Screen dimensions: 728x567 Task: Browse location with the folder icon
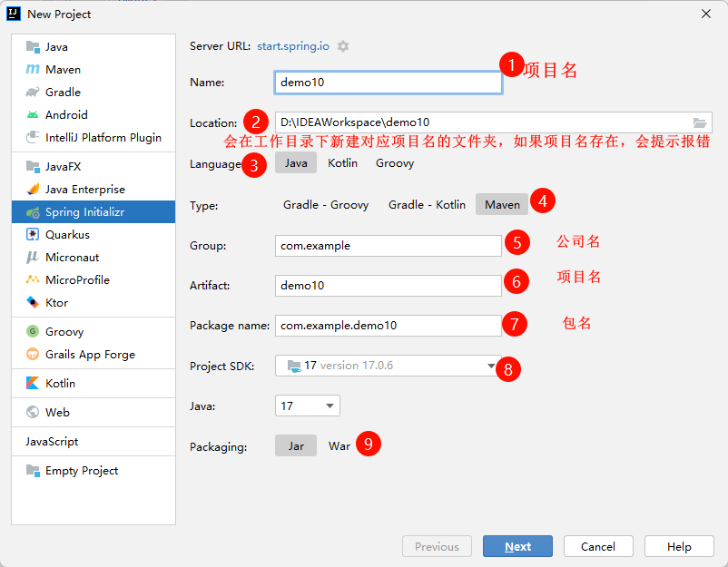point(699,122)
